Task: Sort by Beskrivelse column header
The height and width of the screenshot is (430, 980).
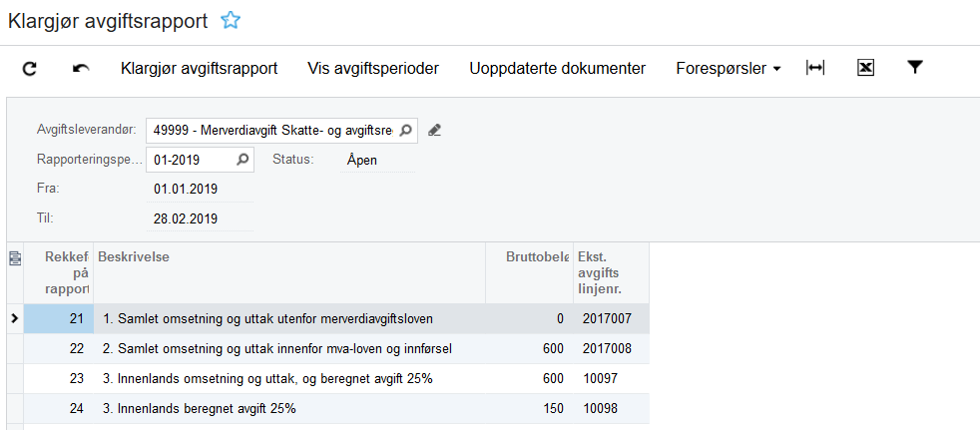Action: click(x=289, y=257)
